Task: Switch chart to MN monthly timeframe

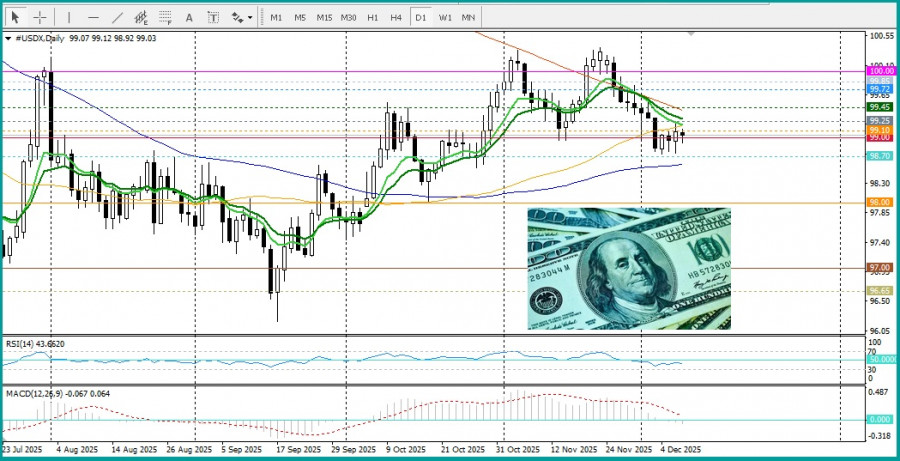Action: click(468, 18)
